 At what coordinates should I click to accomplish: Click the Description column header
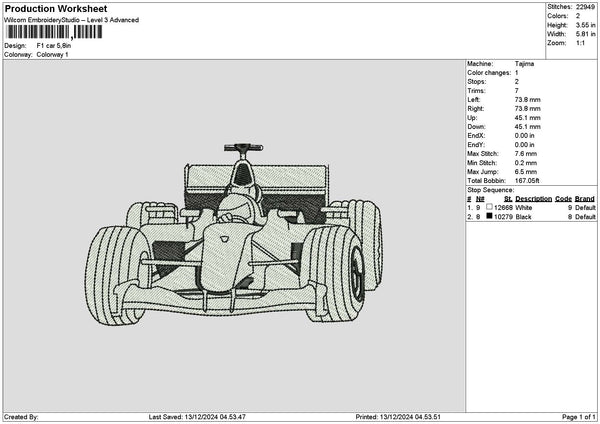point(533,198)
